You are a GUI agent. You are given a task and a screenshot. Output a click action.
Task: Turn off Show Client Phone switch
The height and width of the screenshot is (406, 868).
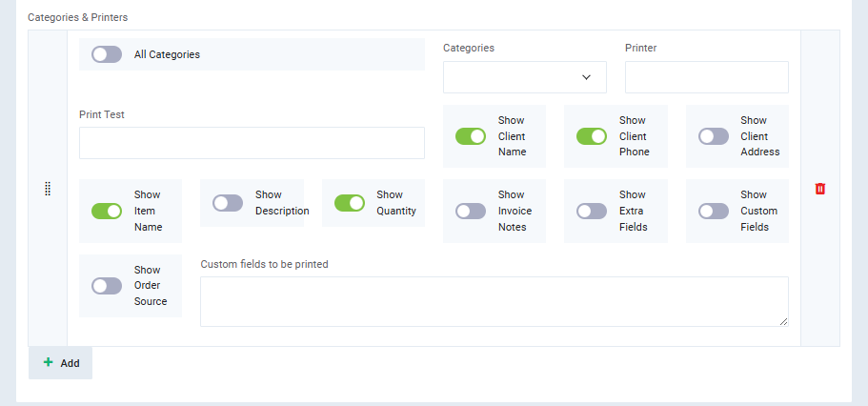pyautogui.click(x=592, y=136)
